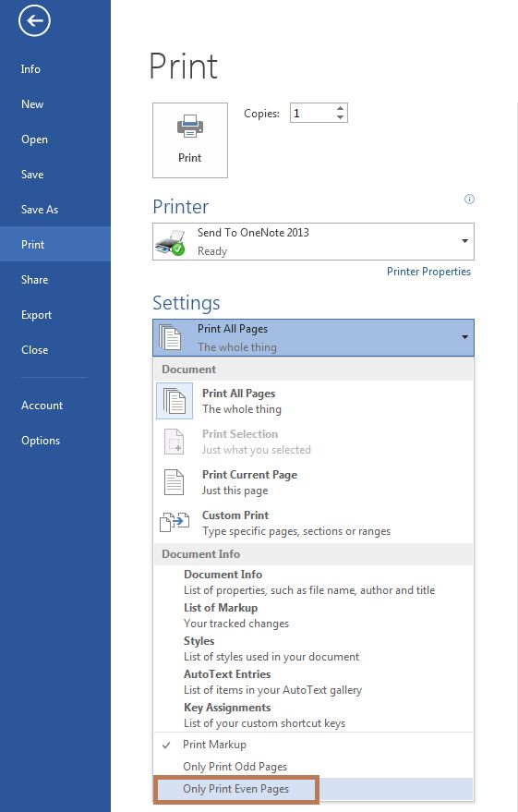Click Save As in the sidebar
Screen dimensions: 518x812
pos(55,209)
